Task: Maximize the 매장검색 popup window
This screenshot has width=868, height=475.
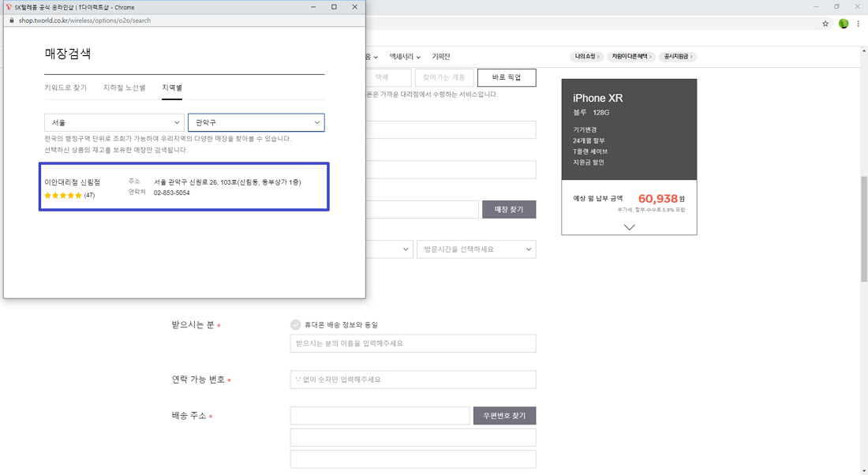Action: pos(334,7)
